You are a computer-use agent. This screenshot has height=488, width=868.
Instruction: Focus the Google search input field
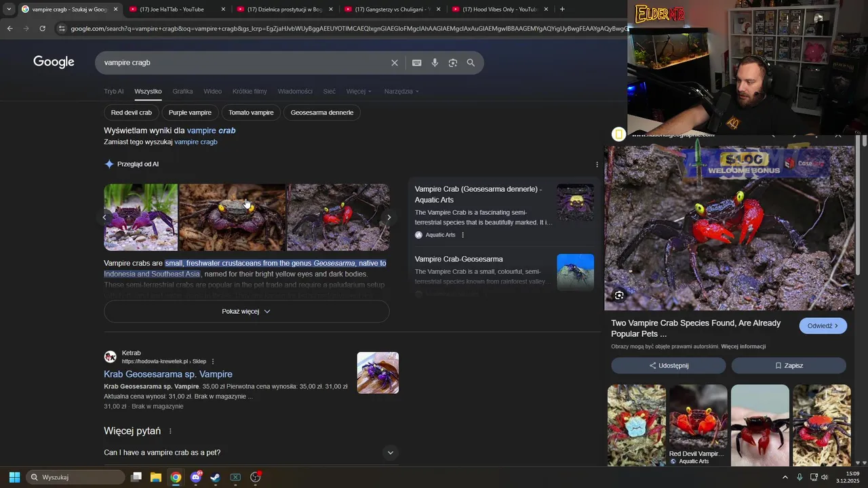pos(244,62)
